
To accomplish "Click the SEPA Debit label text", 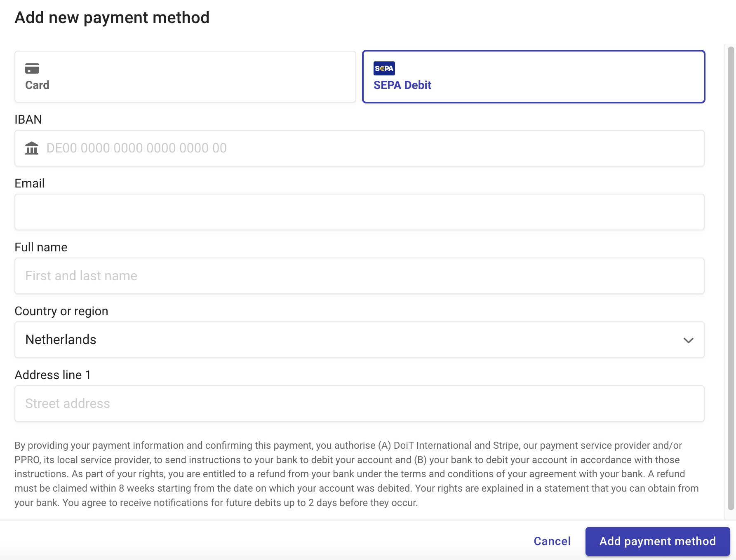I will tap(402, 85).
